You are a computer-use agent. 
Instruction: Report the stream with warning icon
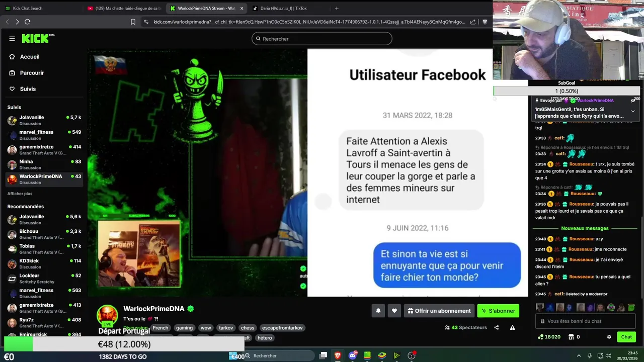point(512,327)
